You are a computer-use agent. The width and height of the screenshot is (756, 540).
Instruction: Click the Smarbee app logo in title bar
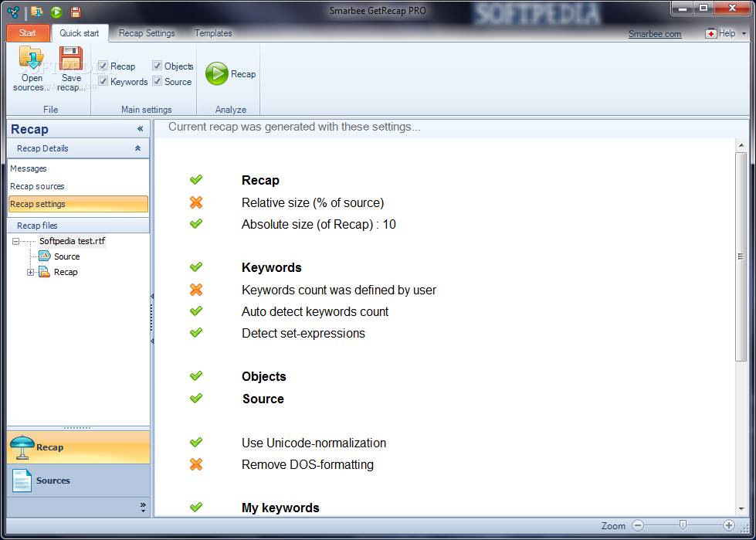12,12
